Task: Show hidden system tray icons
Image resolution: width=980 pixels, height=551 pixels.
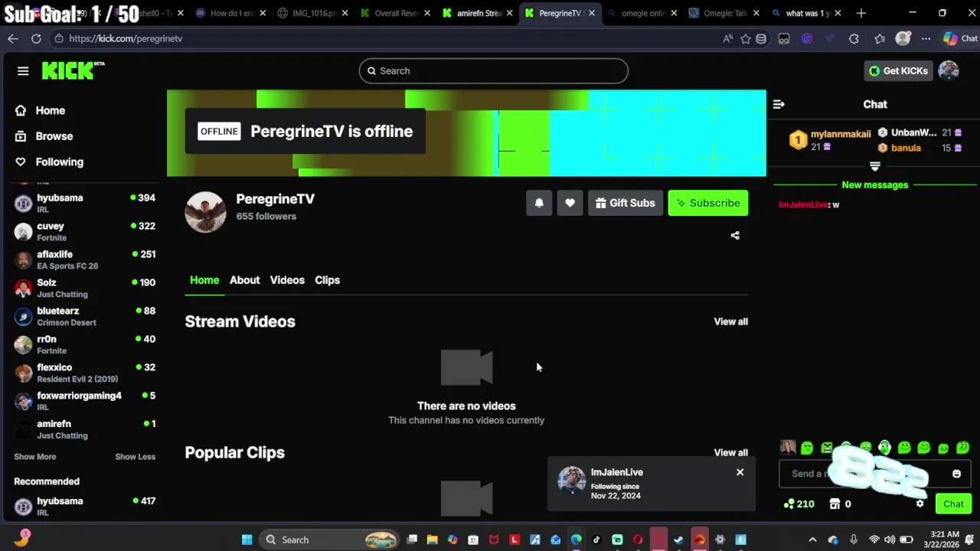Action: click(812, 540)
